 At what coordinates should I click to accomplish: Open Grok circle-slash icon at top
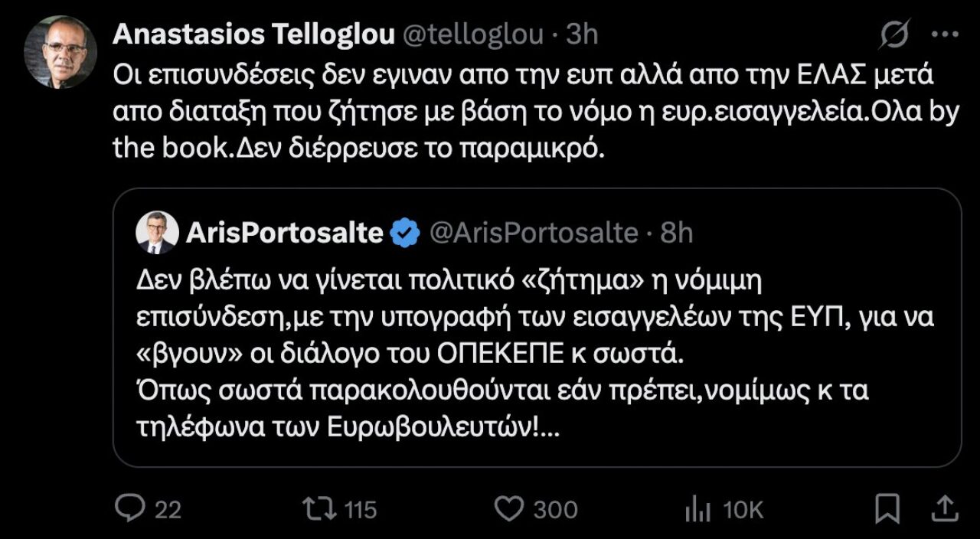tap(894, 35)
